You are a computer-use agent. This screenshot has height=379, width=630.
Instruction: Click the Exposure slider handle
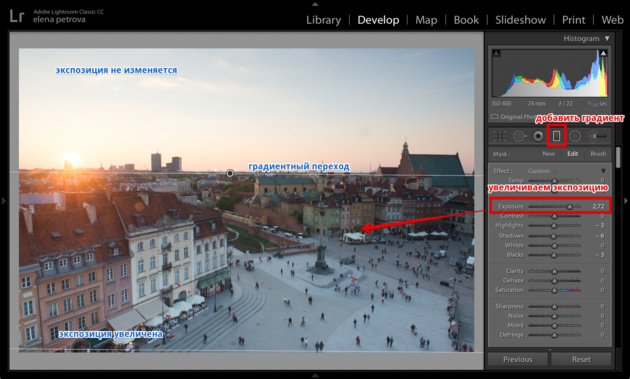570,207
